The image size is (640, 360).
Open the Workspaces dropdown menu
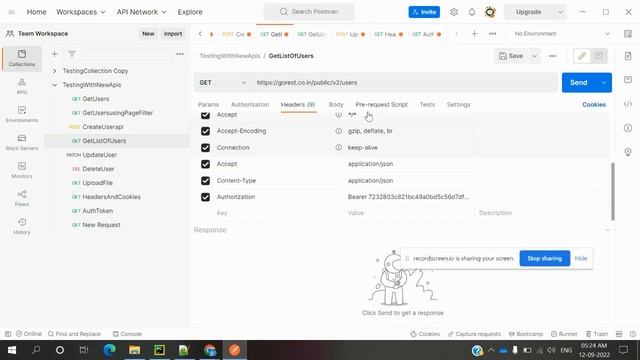coord(81,12)
